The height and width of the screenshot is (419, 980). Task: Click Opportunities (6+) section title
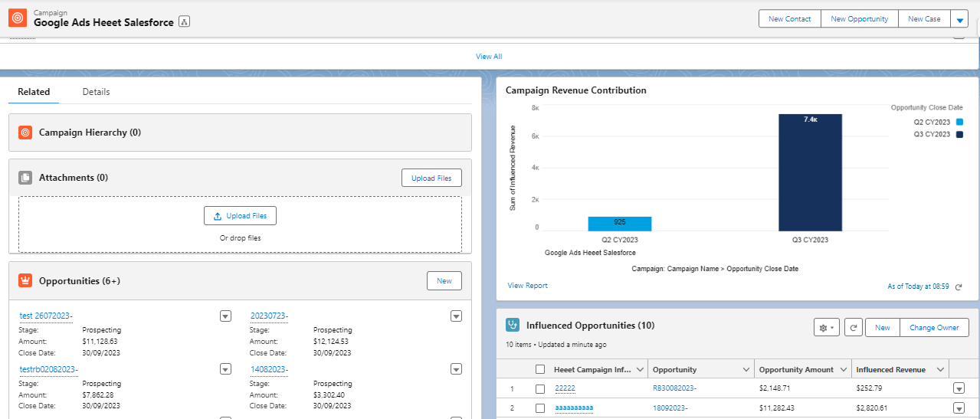click(x=80, y=281)
